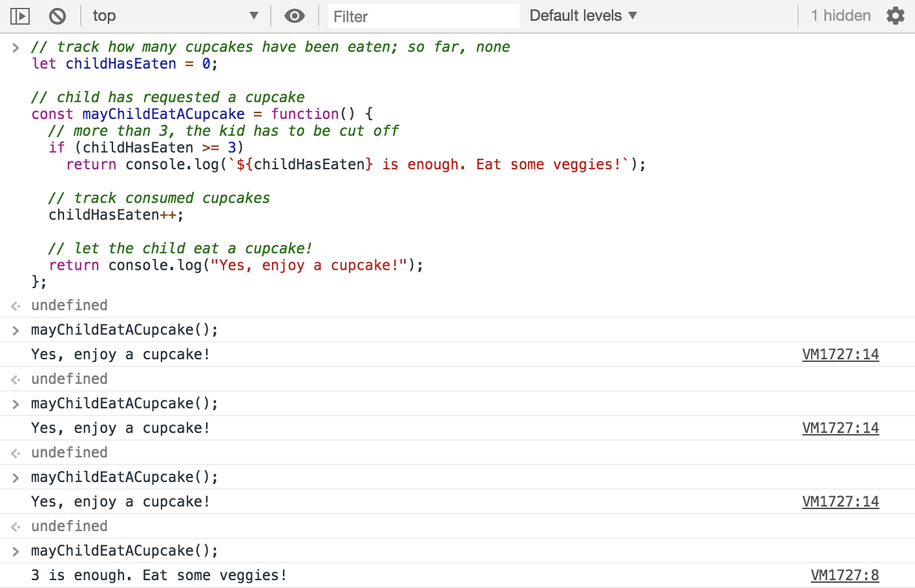Click the return-value arrow beside undefined
915x588 pixels.
click(15, 305)
